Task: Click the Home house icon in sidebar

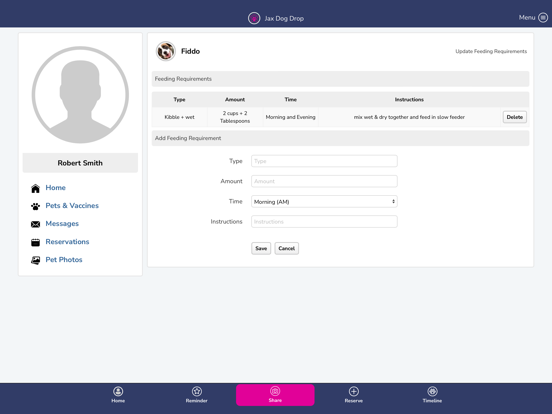Action: tap(36, 188)
